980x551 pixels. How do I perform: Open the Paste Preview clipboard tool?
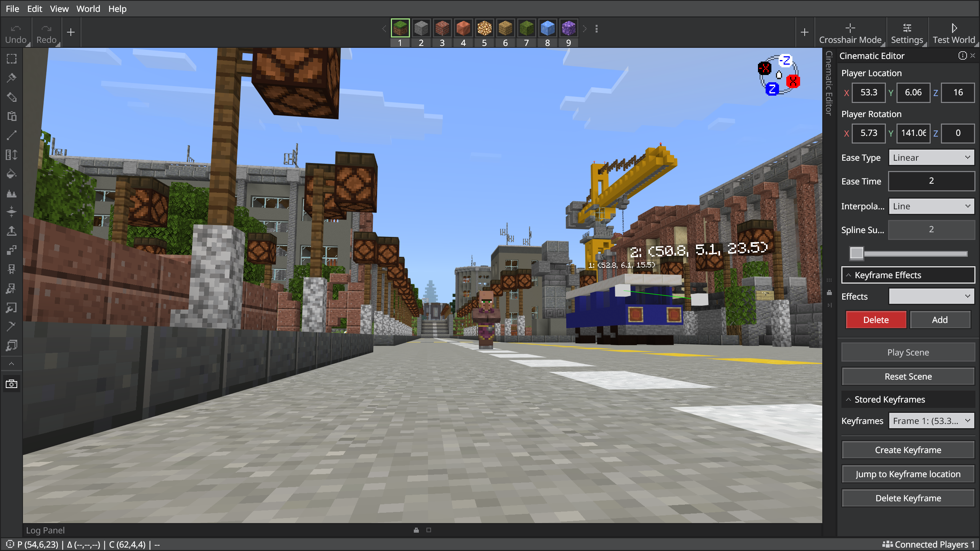pos(11,116)
